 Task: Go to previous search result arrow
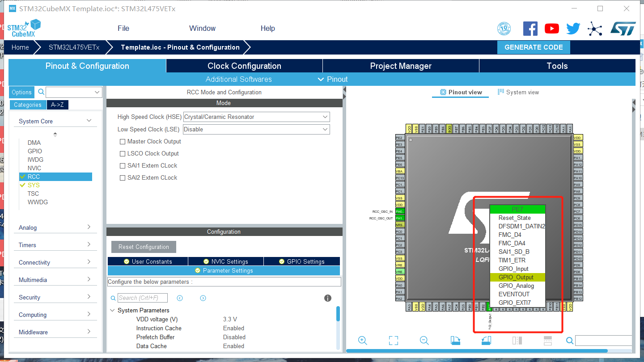[180, 298]
